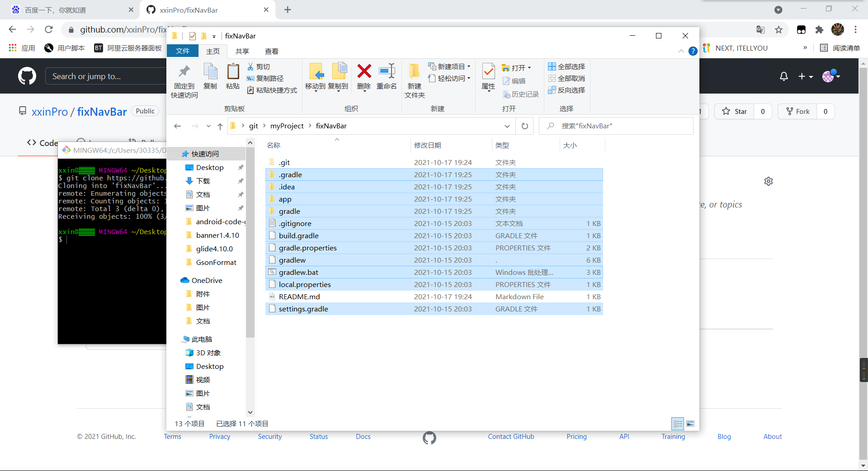Open GitHub notifications bell

coord(784,76)
